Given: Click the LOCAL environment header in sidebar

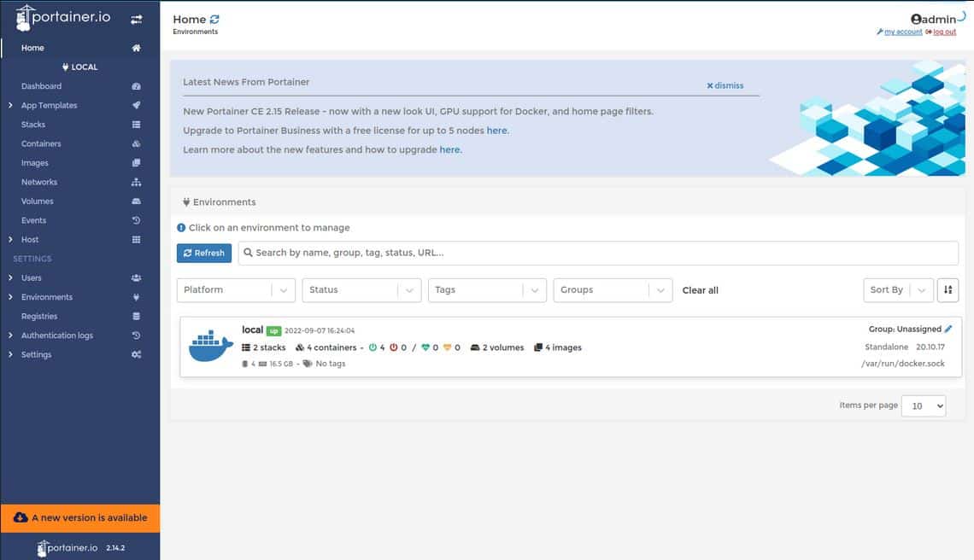Looking at the screenshot, I should pos(80,67).
